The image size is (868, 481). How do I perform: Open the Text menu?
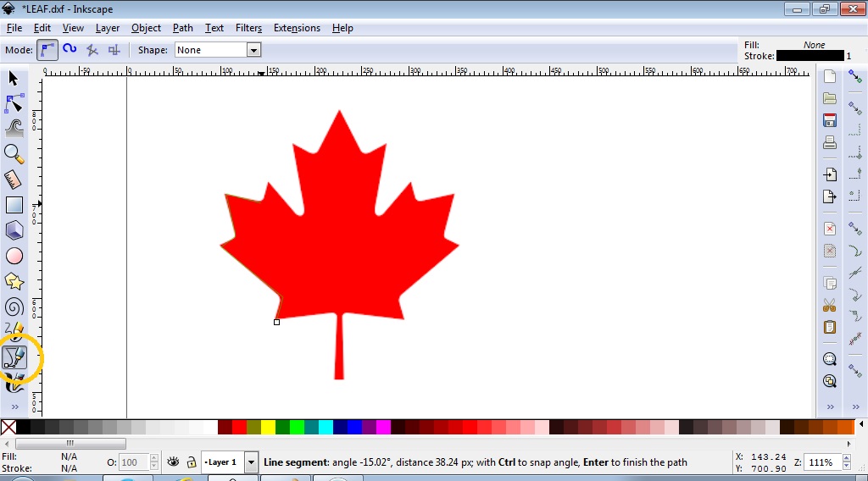214,28
